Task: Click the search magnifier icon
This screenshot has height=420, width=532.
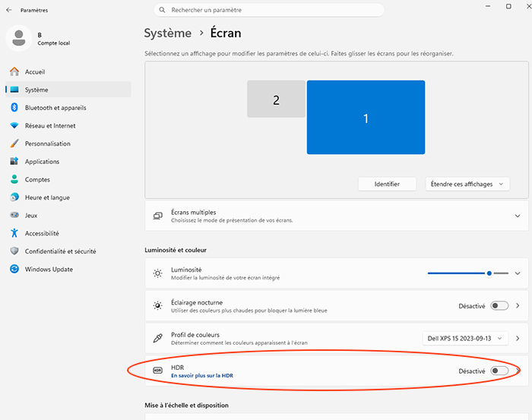Action: [162, 10]
